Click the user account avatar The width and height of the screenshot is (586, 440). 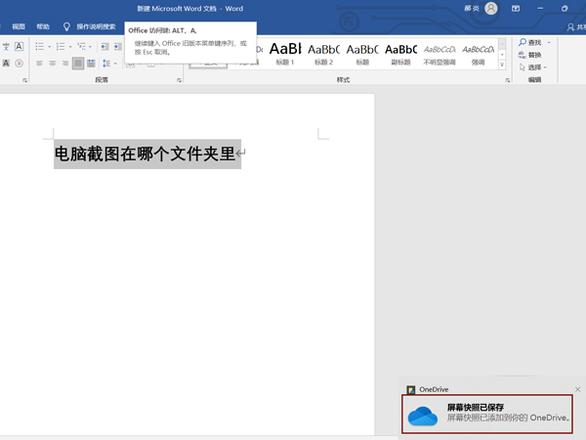[x=491, y=8]
